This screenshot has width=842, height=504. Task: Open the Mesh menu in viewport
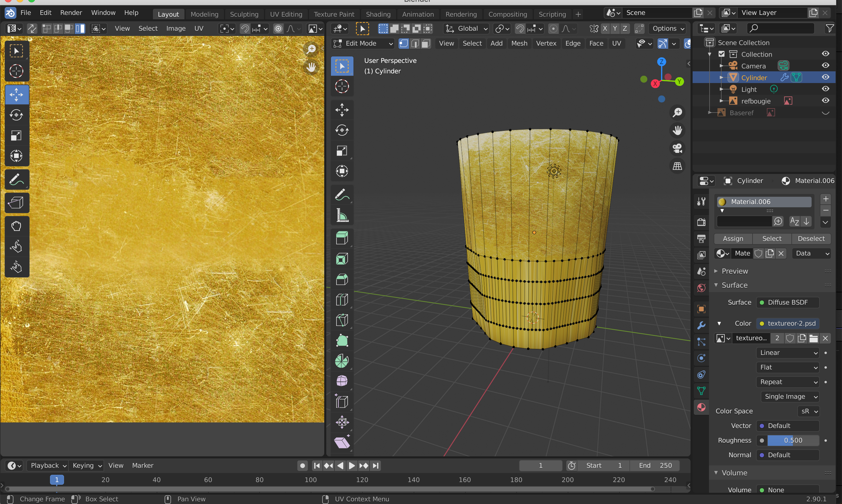coord(519,44)
